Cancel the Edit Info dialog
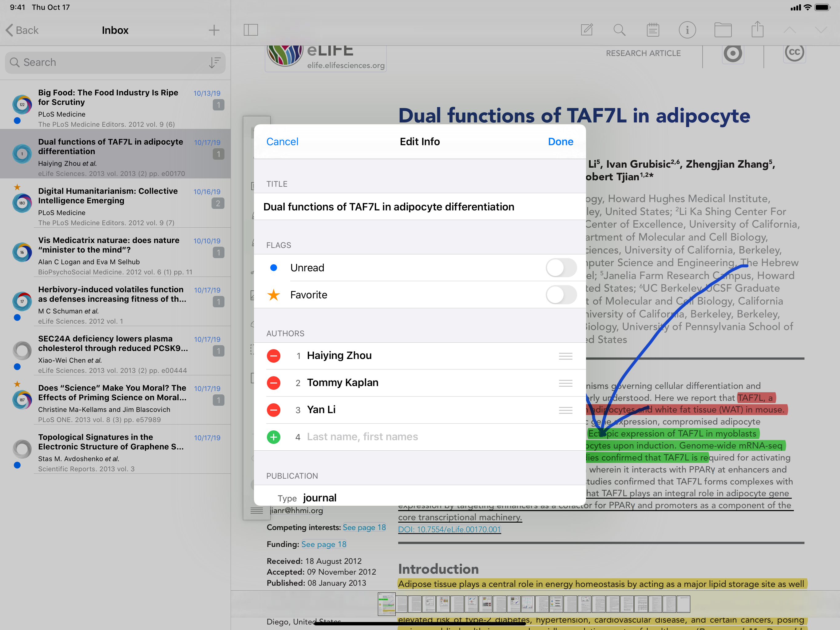The image size is (840, 630). [x=282, y=142]
